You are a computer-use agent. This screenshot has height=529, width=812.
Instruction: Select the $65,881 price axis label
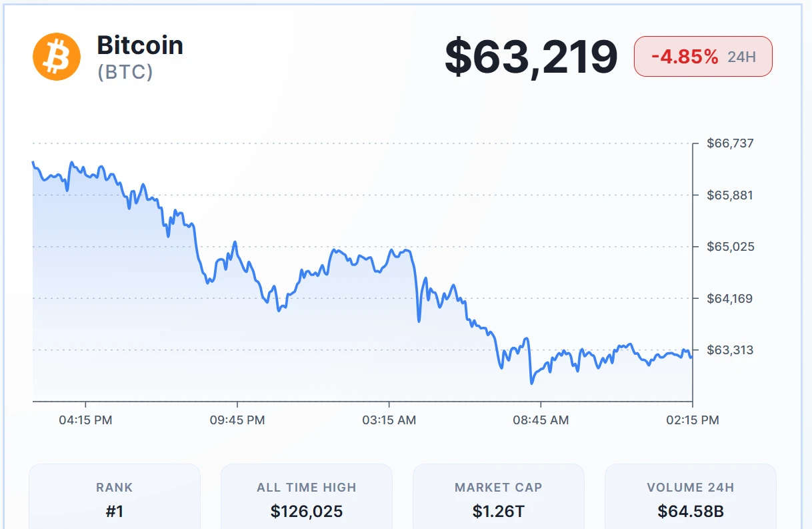point(730,195)
